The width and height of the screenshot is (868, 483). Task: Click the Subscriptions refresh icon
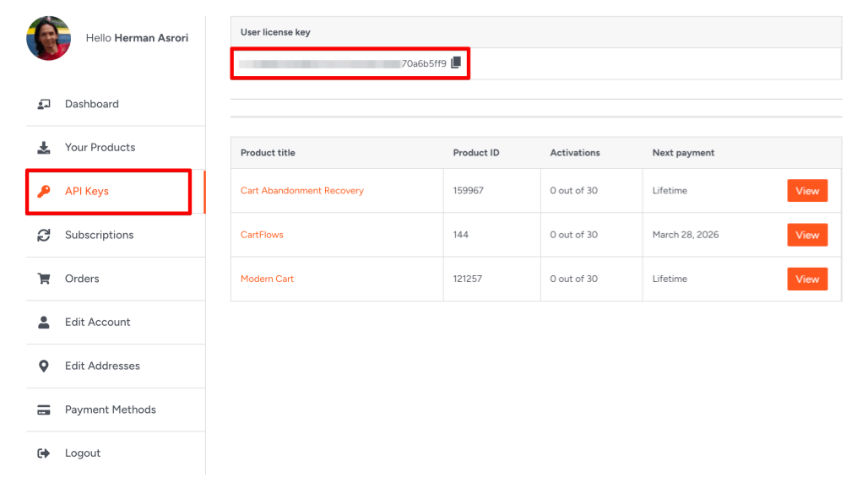pyautogui.click(x=44, y=236)
